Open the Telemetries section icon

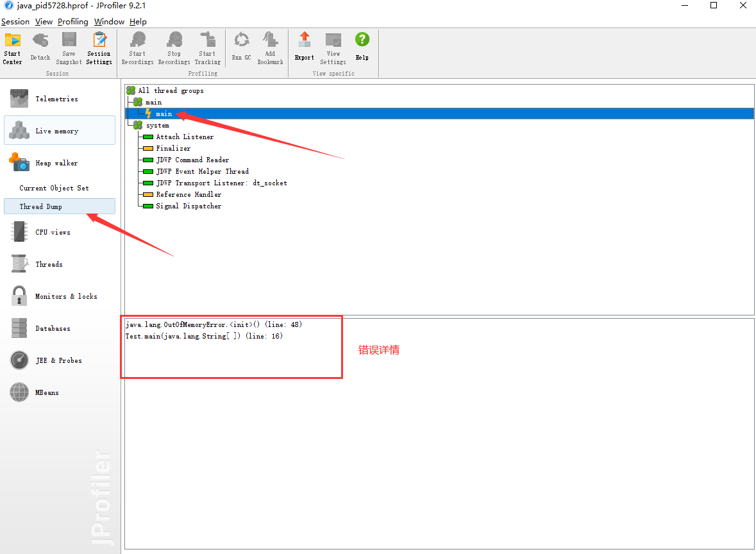coord(19,99)
